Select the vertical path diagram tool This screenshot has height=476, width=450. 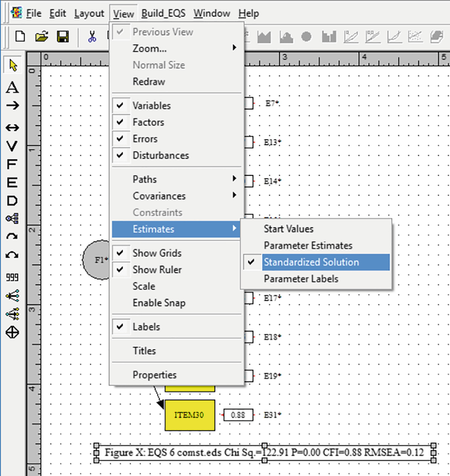click(12, 314)
